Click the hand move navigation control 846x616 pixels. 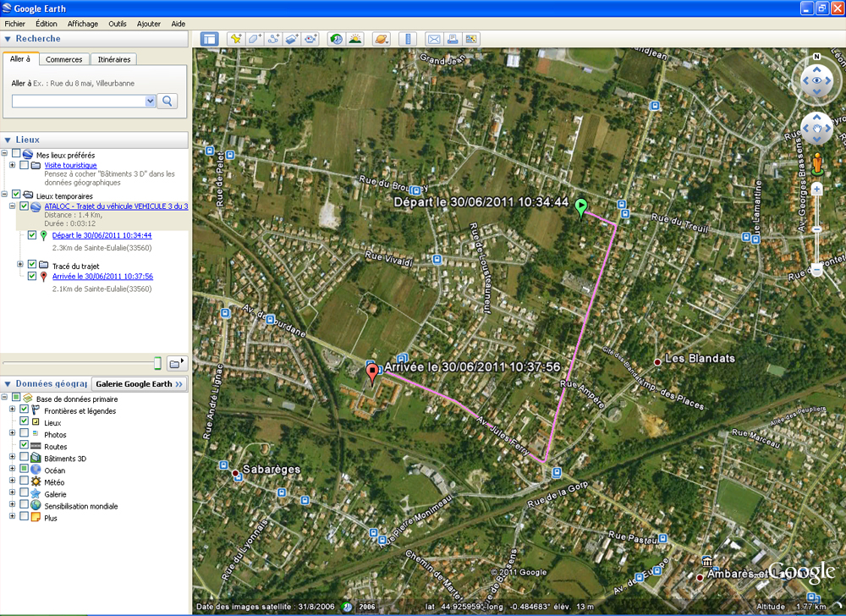(816, 129)
